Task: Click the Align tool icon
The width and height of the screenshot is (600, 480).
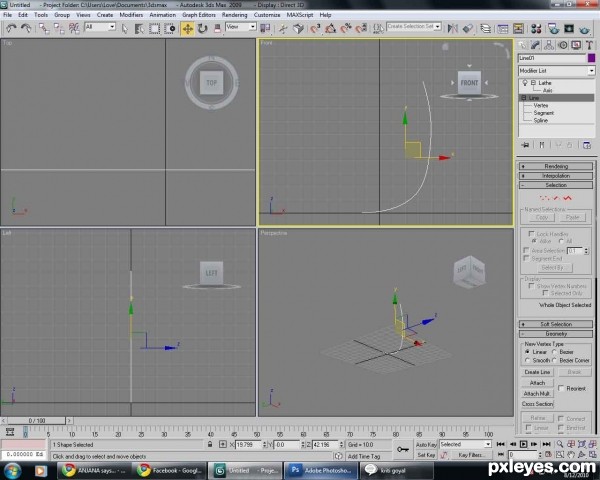Action: (468, 28)
